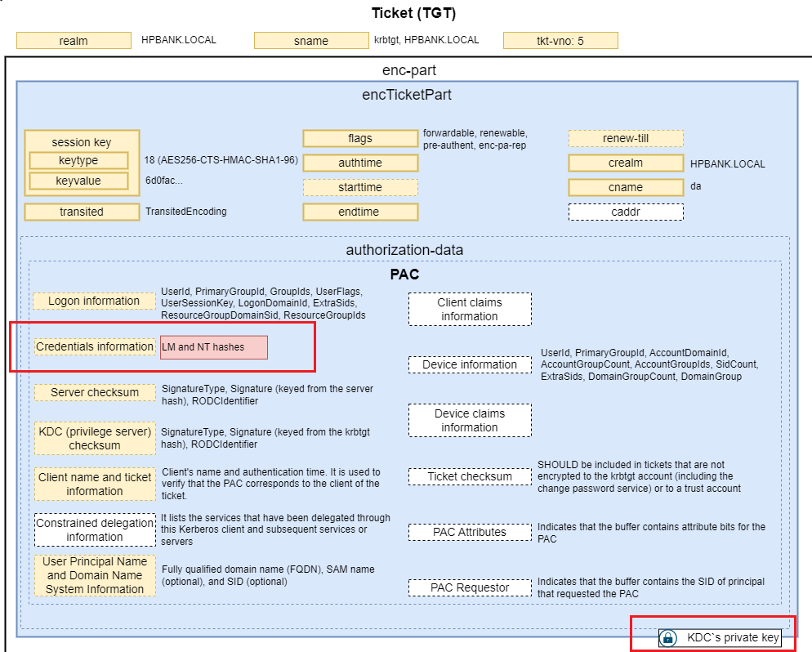The image size is (812, 652).
Task: Select the caddr dashed box
Action: tap(626, 212)
